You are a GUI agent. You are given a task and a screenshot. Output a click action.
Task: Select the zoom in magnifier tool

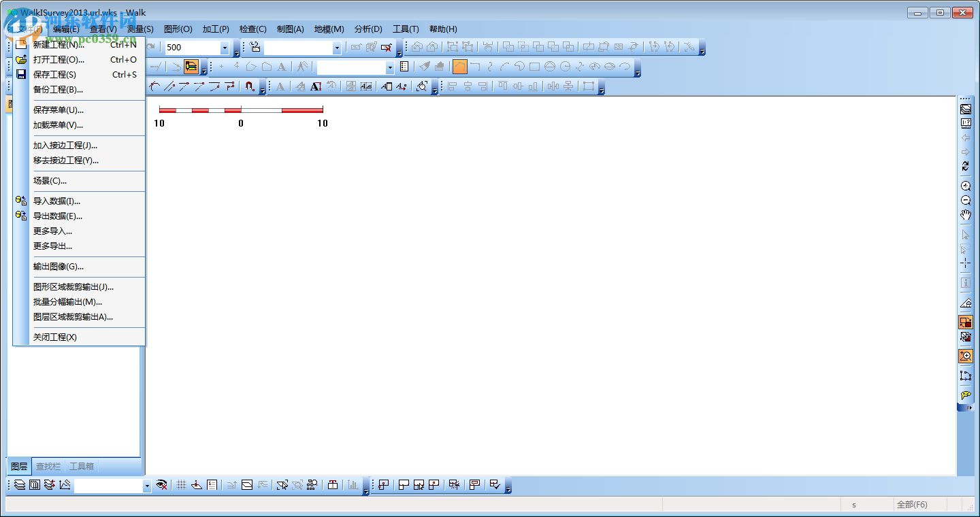(x=965, y=186)
